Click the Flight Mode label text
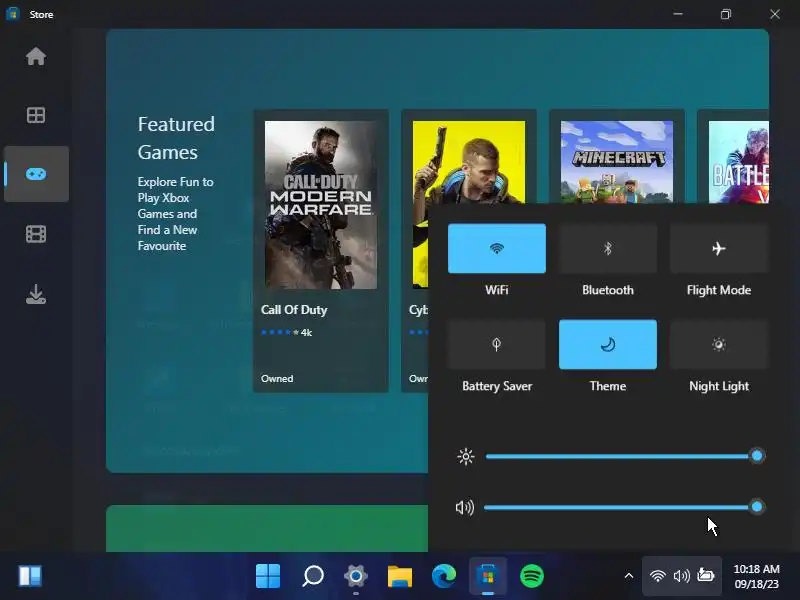The image size is (800, 600). click(x=719, y=290)
